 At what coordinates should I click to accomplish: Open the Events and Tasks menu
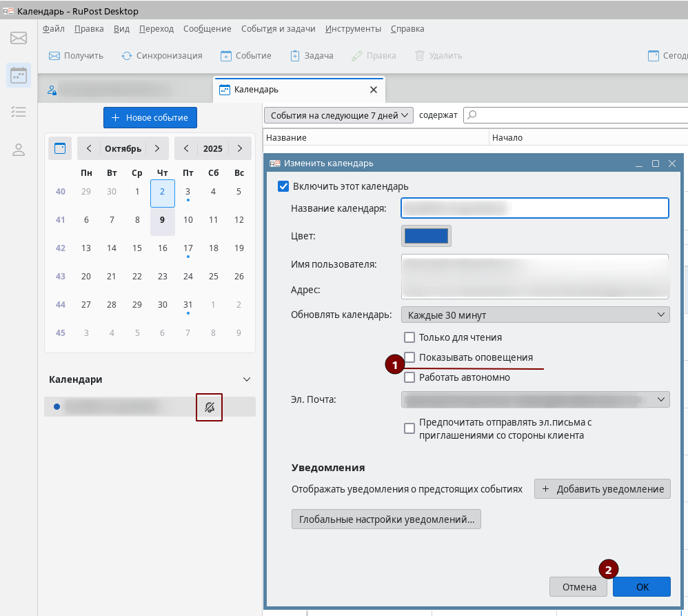(278, 28)
